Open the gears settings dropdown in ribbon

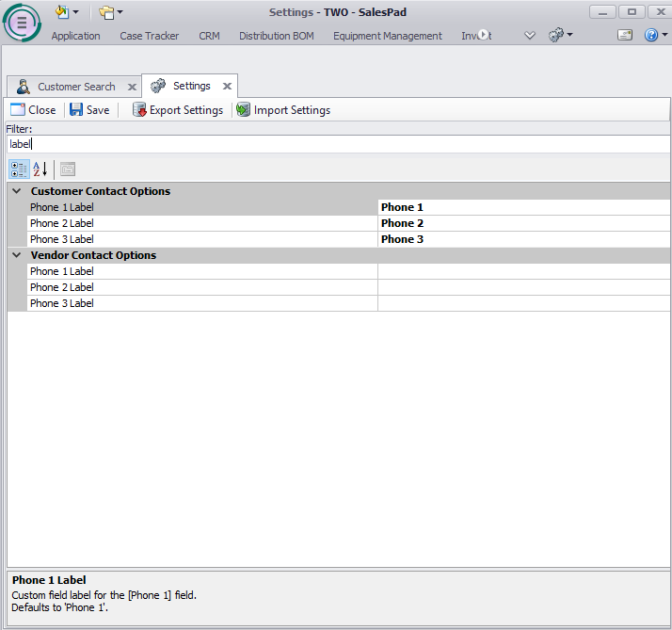coord(560,35)
